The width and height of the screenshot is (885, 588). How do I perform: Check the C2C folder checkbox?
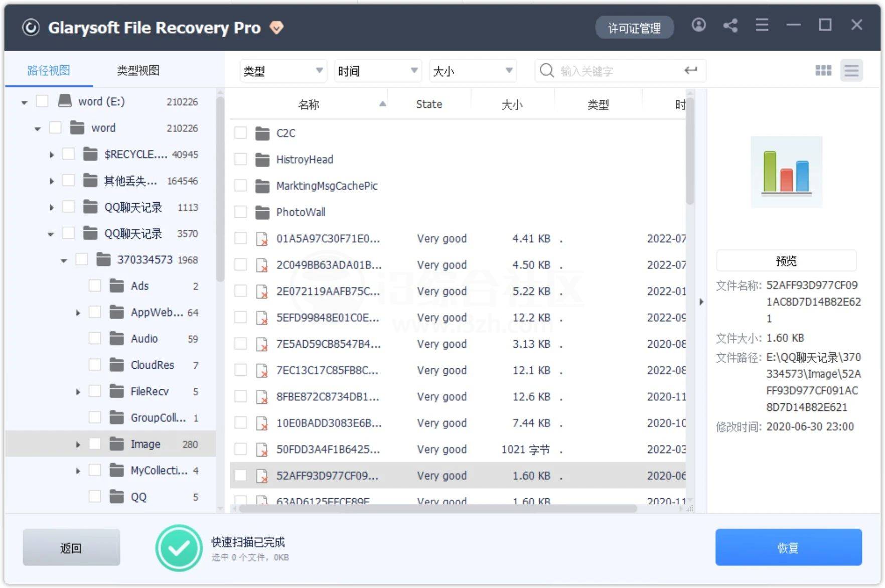(x=241, y=133)
